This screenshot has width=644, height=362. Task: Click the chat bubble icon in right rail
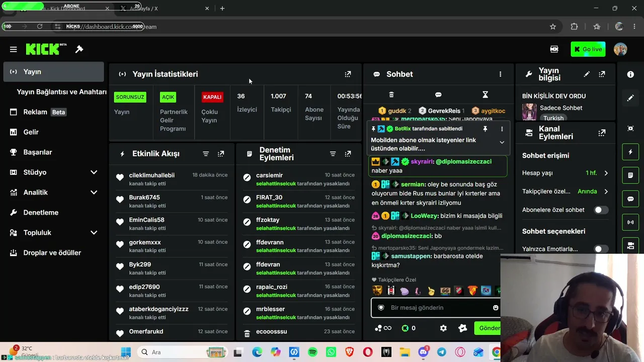point(630,199)
